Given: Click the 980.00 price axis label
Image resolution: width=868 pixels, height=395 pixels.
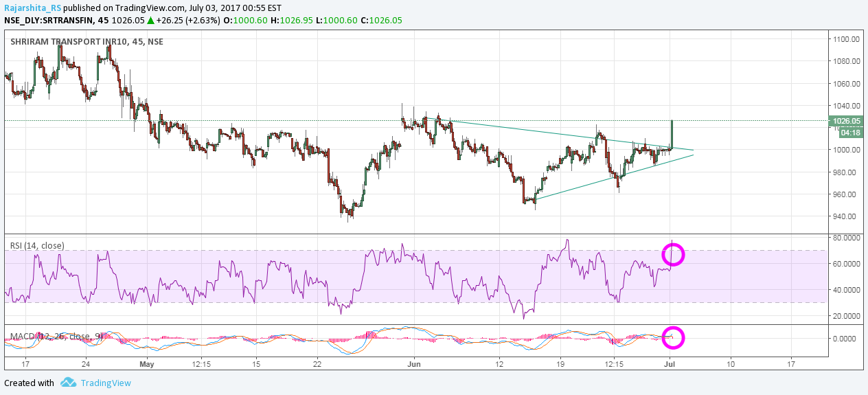Looking at the screenshot, I should tap(846, 172).
